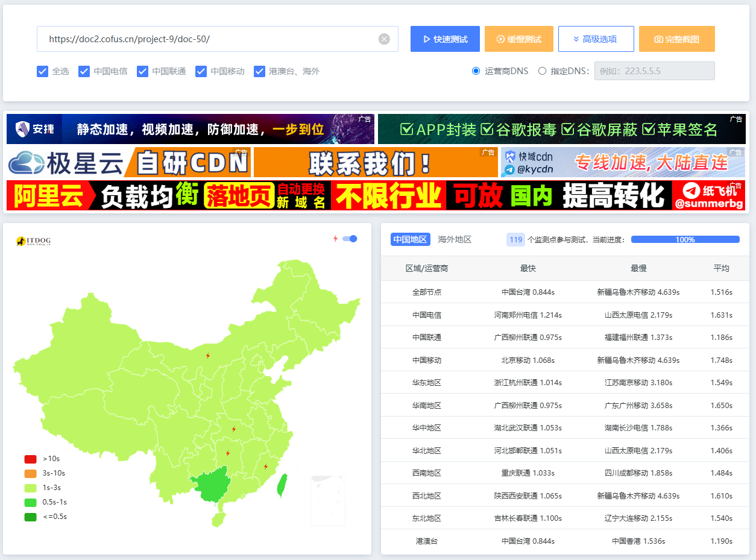The height and width of the screenshot is (560, 756).
Task: Click the orange 3s-10s legend swatch
Action: (31, 473)
